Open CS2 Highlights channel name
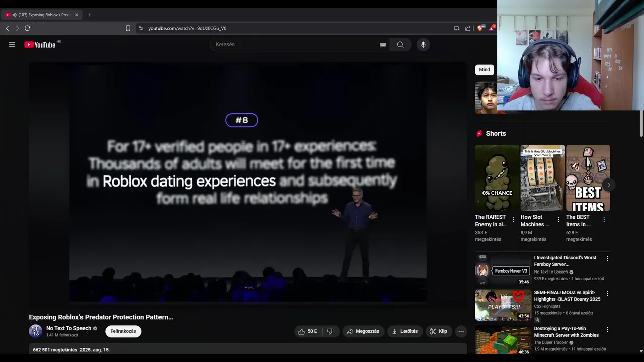Screen dimensions: 644x362 click(548, 306)
